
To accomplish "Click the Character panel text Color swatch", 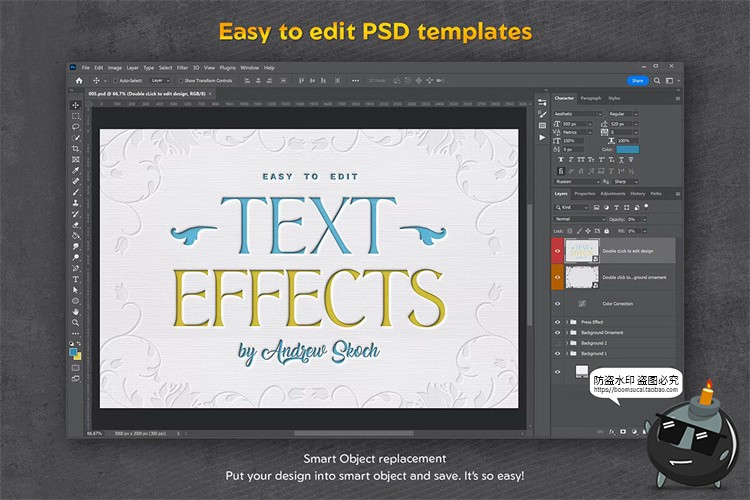I will point(627,149).
